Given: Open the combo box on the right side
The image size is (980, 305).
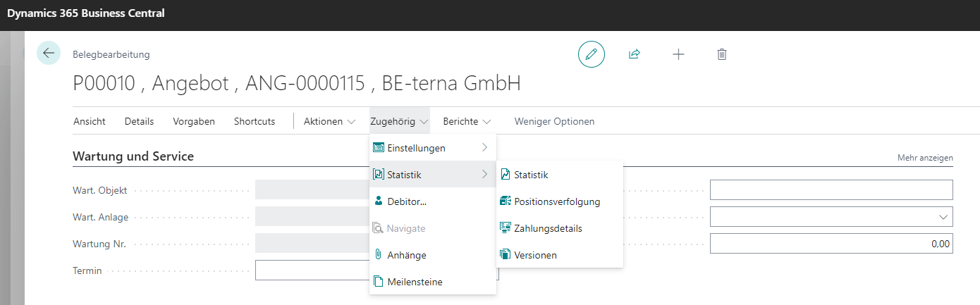Looking at the screenshot, I should (831, 217).
